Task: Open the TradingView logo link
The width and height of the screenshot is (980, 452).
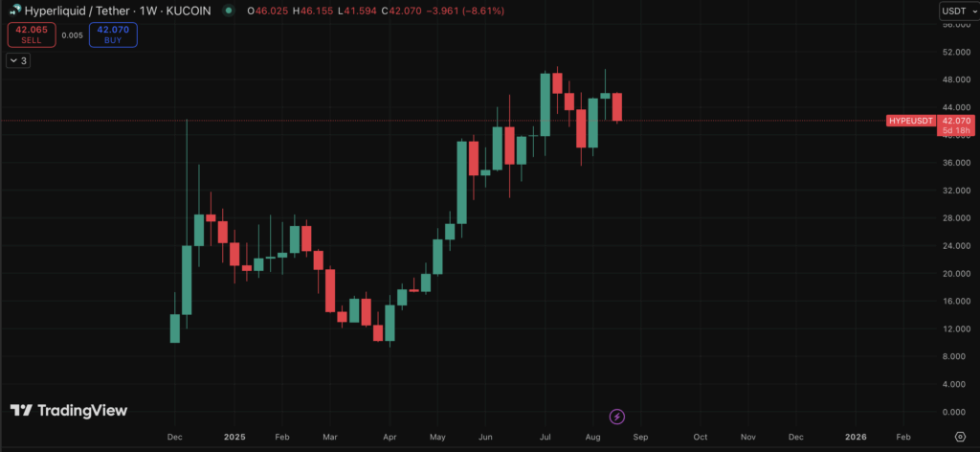Action: coord(69,411)
